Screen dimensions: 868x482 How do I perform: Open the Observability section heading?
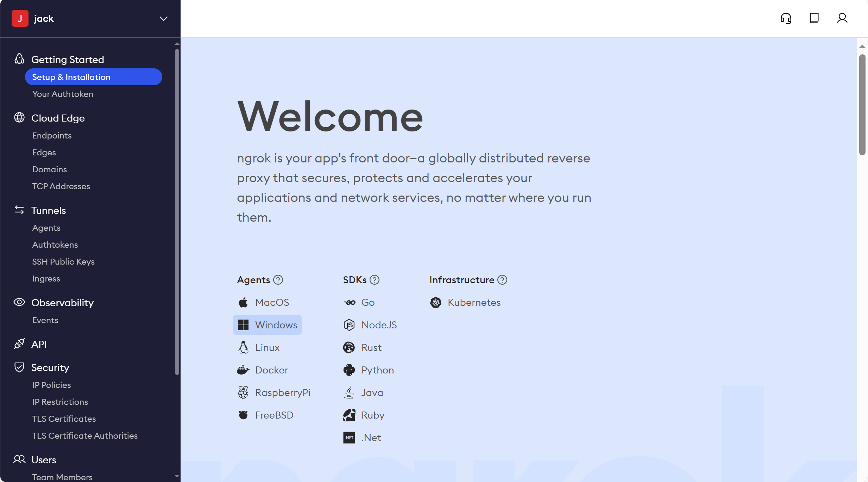[x=62, y=303]
